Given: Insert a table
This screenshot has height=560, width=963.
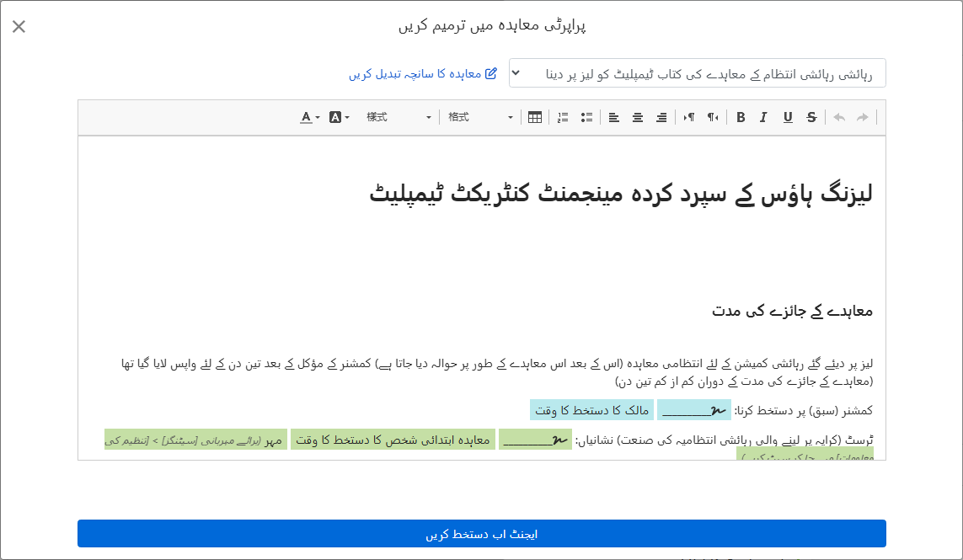Looking at the screenshot, I should pos(535,117).
